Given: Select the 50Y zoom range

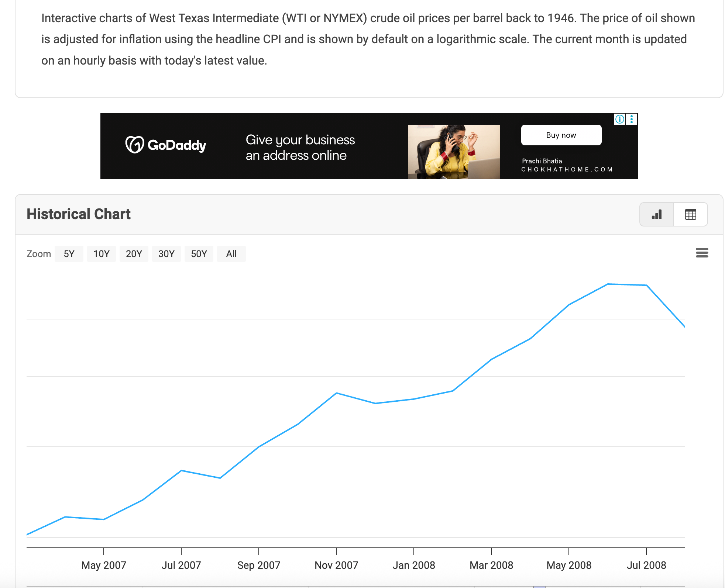Looking at the screenshot, I should point(199,254).
